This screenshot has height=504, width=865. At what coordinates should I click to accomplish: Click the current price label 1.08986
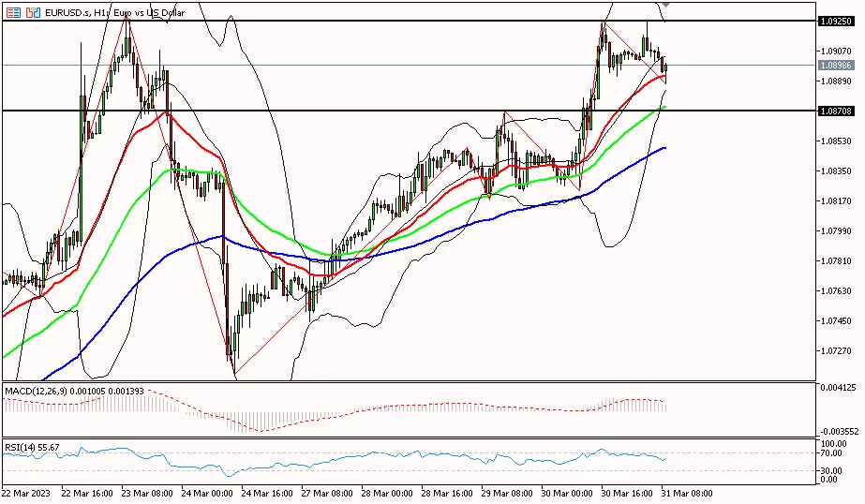point(835,65)
